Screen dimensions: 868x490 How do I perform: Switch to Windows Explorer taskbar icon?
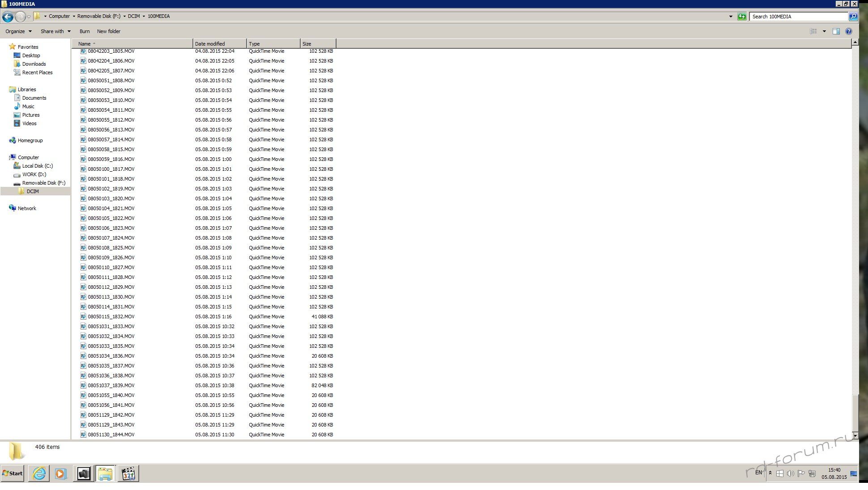(105, 473)
